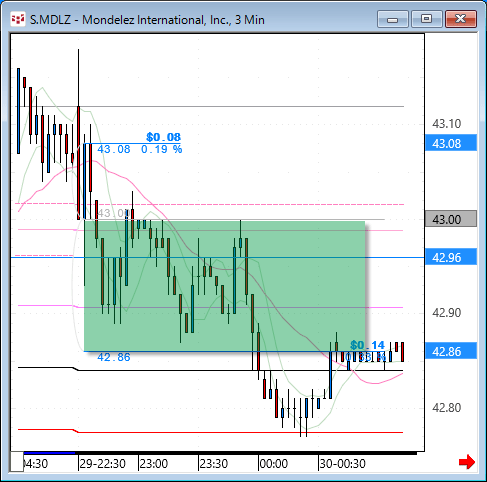Click the 42.86 blue price label on axis
This screenshot has height=482, width=487.
(x=451, y=351)
